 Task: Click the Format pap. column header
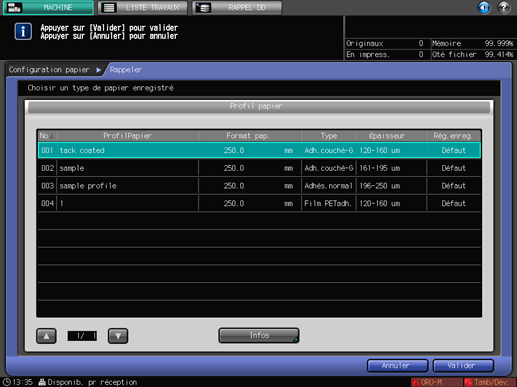(x=250, y=136)
